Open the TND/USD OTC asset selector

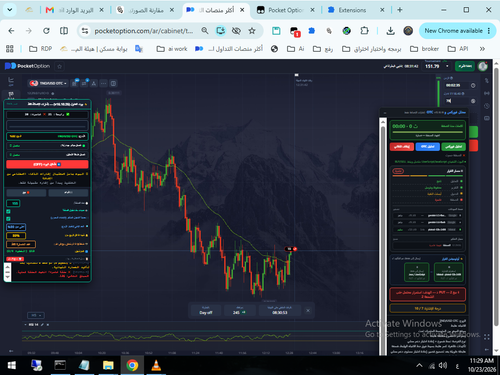pos(48,83)
